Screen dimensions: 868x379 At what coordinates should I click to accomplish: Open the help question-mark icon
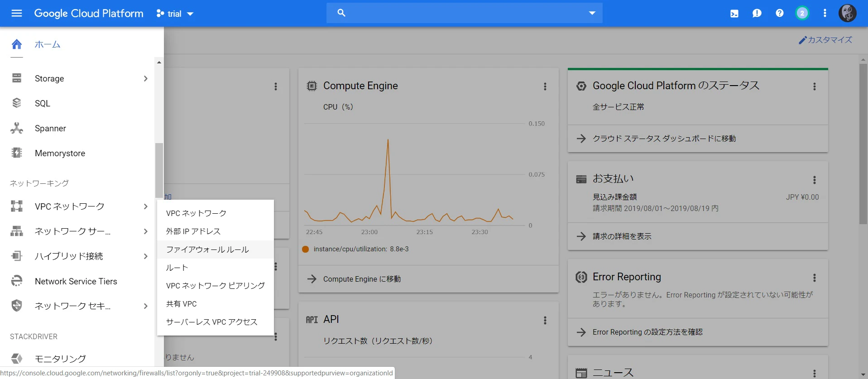pos(780,13)
